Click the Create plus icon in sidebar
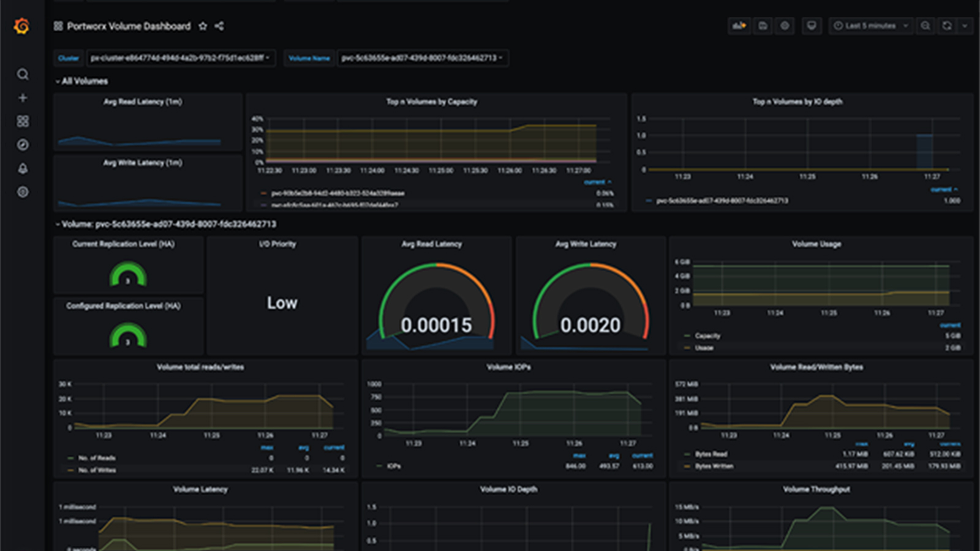980x551 pixels. (23, 98)
